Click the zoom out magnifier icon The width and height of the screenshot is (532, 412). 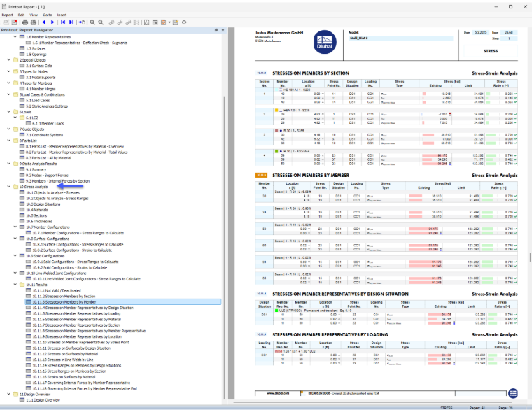coord(101,22)
